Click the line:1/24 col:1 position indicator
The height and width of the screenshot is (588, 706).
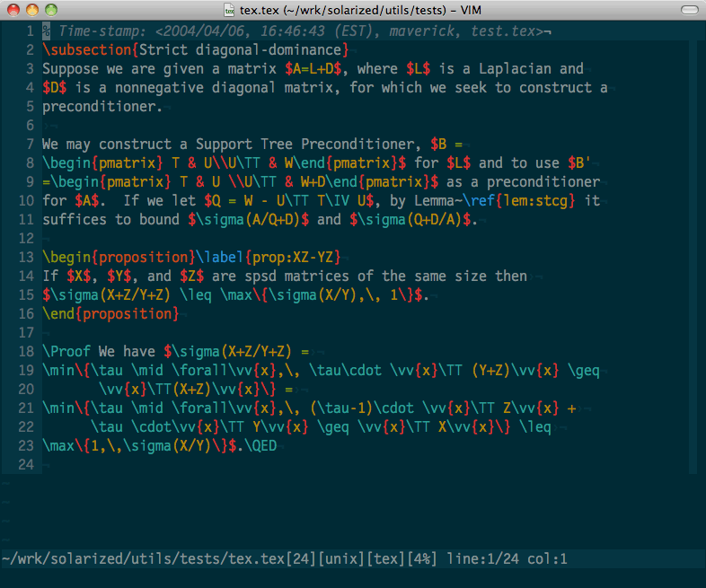coord(507,559)
